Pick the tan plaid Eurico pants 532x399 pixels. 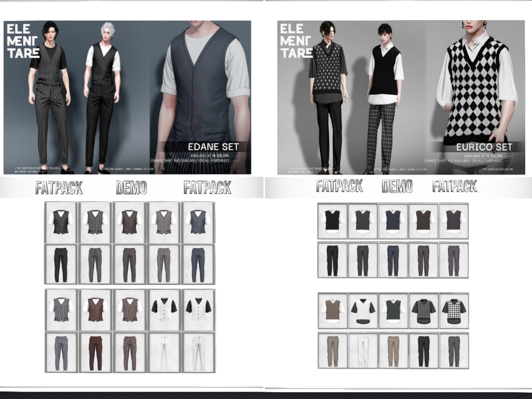[x=393, y=351]
